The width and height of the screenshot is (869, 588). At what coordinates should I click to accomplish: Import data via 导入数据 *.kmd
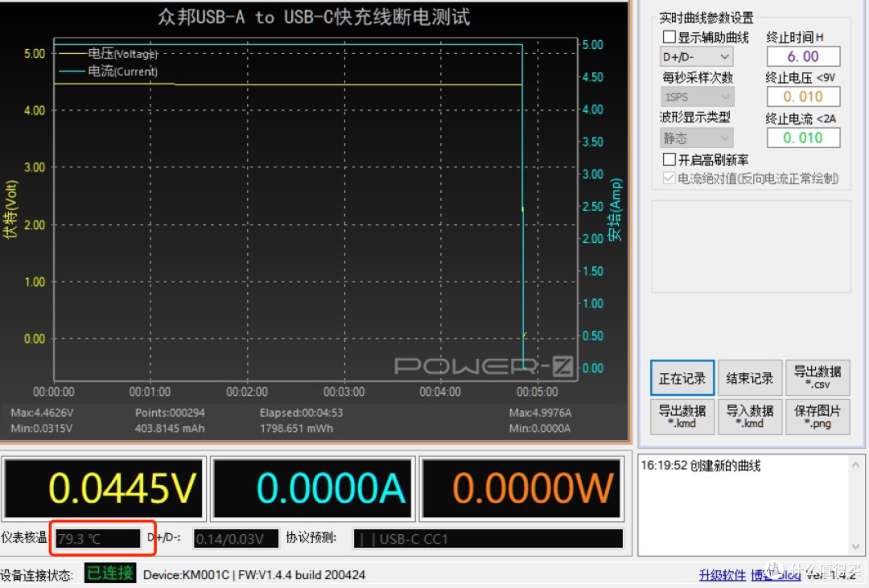coord(750,416)
